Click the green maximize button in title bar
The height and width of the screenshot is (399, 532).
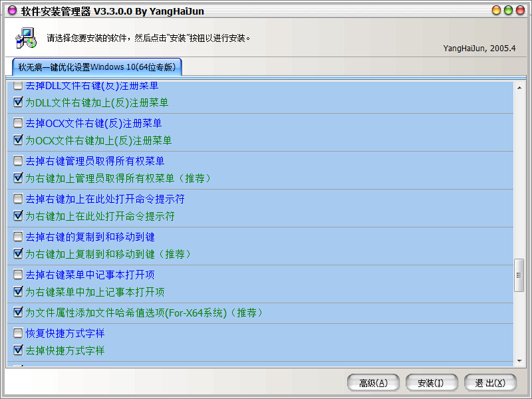click(x=509, y=11)
